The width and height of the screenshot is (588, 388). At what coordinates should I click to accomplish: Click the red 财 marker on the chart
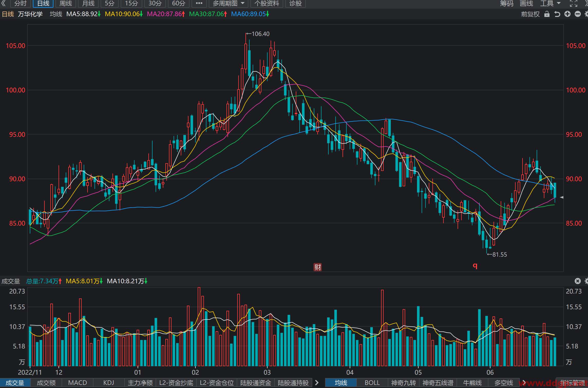tap(318, 267)
